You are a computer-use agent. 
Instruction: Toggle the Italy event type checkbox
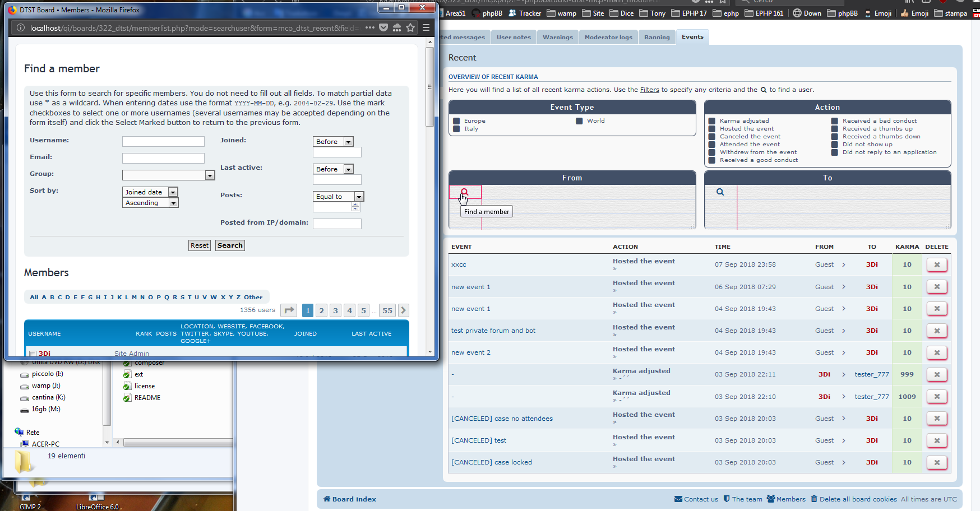tap(456, 129)
